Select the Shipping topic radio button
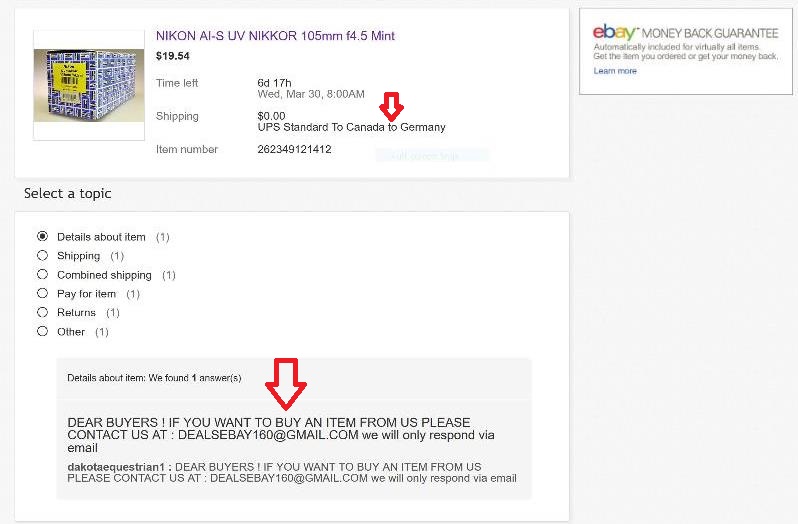This screenshot has width=798, height=524. click(x=43, y=255)
